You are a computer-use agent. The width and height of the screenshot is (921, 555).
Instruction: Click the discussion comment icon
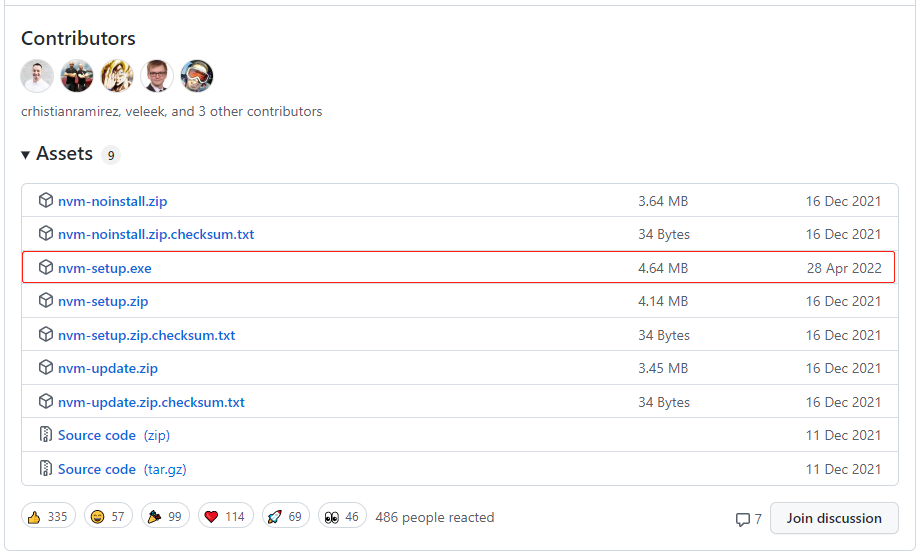743,519
